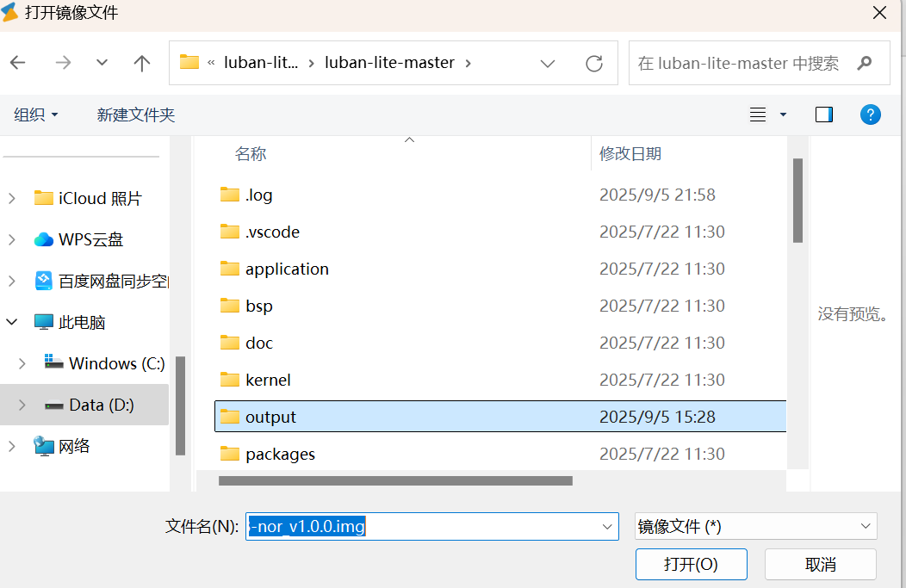Screen dimensions: 906x588
Task: Close the 打开镜像文件 dialog
Action: click(x=879, y=13)
